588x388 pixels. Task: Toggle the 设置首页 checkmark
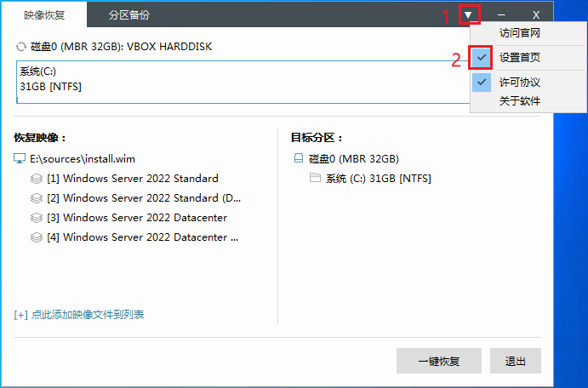482,58
